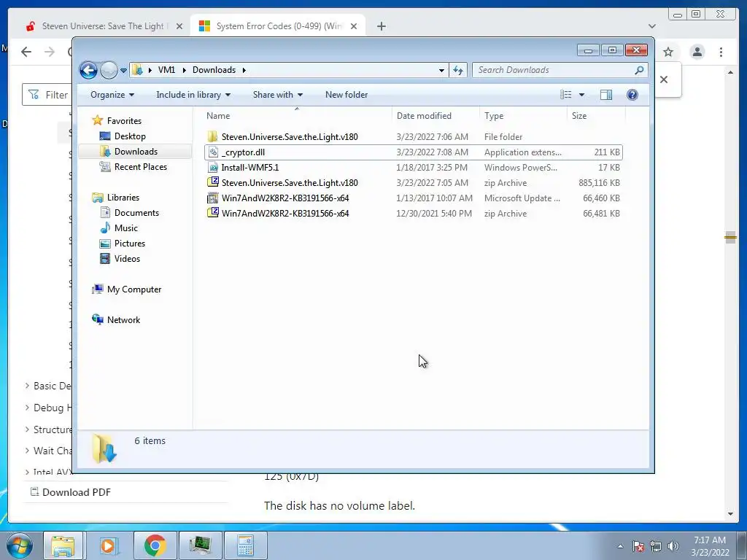Select Downloads in the navigation pane
The width and height of the screenshot is (747, 560).
136,152
